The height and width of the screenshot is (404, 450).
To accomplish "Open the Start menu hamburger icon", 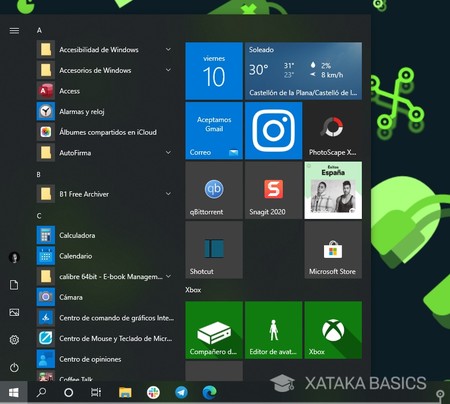I will tap(14, 31).
